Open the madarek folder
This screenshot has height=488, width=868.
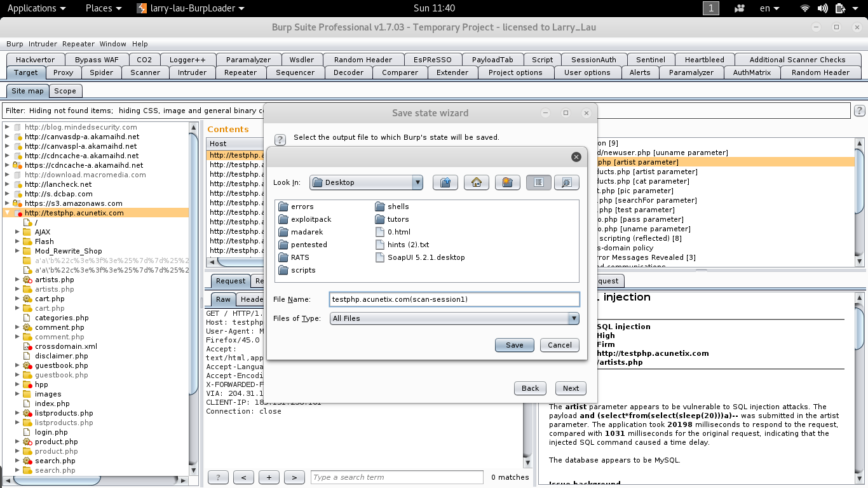[x=301, y=232]
